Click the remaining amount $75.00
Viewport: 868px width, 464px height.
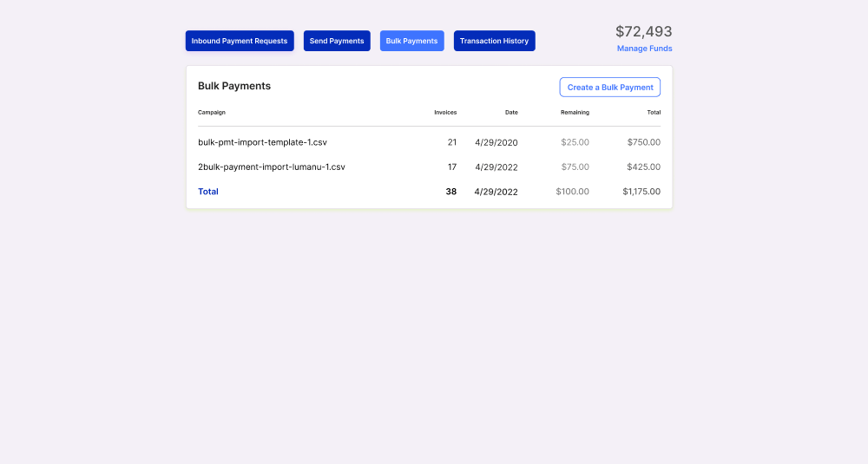point(575,167)
